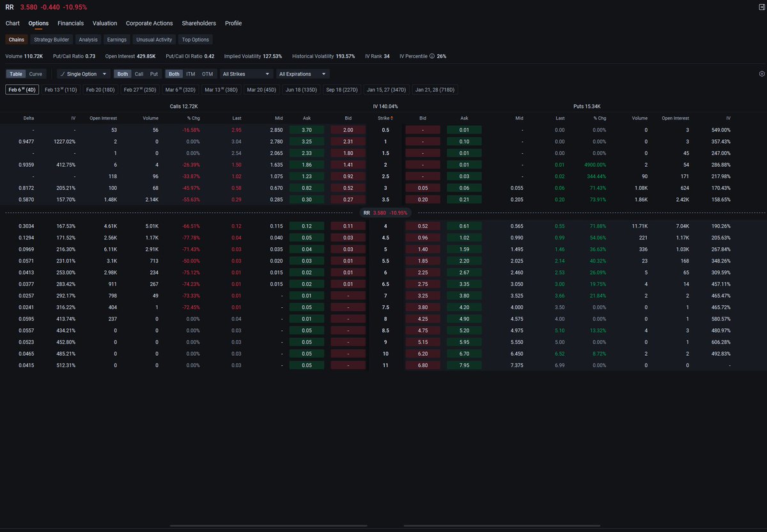The height and width of the screenshot is (532, 767).
Task: Select Jan 15, 27 (347D) expiration
Action: tap(387, 90)
